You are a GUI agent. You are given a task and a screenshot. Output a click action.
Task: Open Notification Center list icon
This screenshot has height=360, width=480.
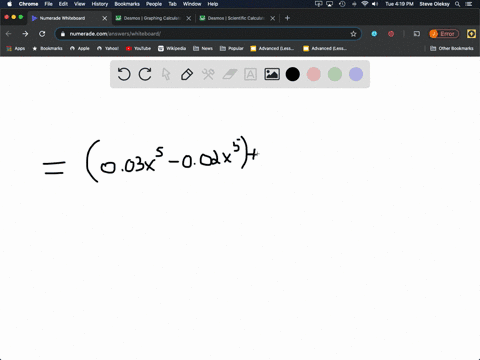(469, 4)
